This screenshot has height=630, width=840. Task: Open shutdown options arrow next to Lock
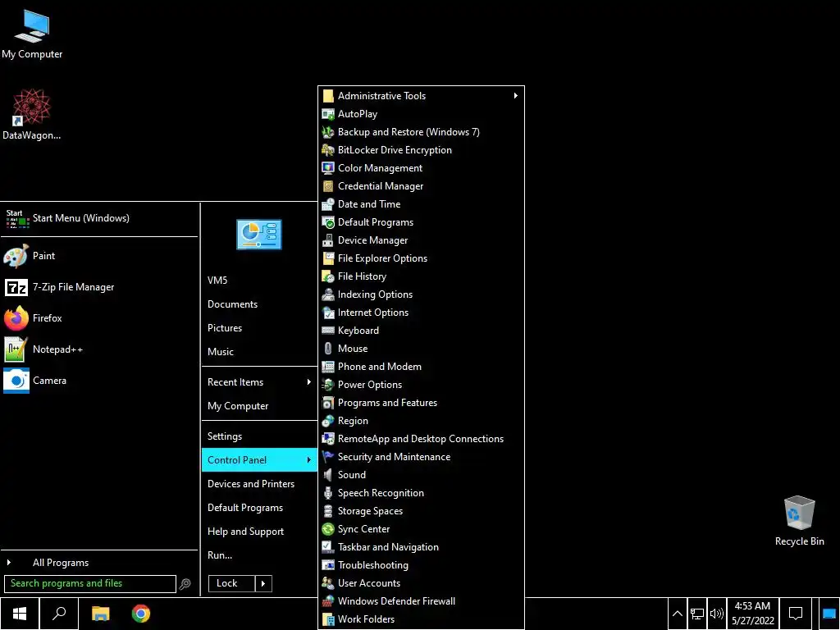pyautogui.click(x=263, y=583)
